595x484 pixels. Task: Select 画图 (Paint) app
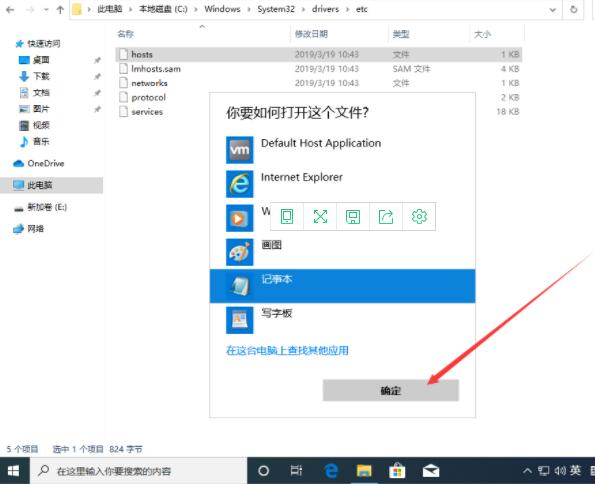(342, 252)
